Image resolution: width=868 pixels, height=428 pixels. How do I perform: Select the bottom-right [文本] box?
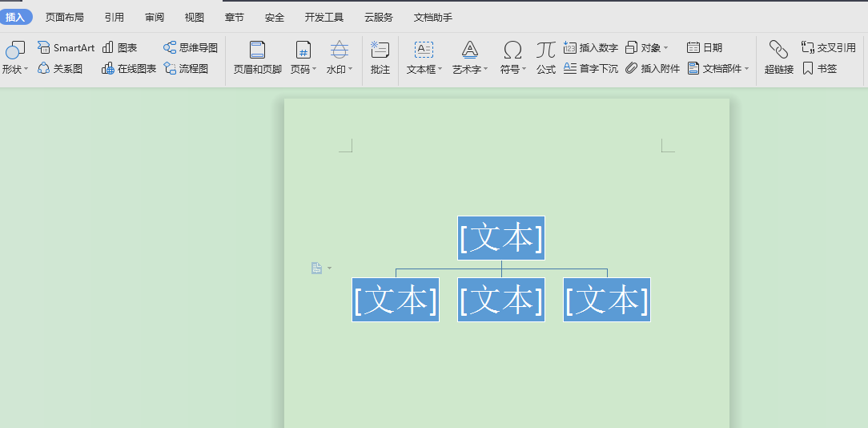pos(607,300)
